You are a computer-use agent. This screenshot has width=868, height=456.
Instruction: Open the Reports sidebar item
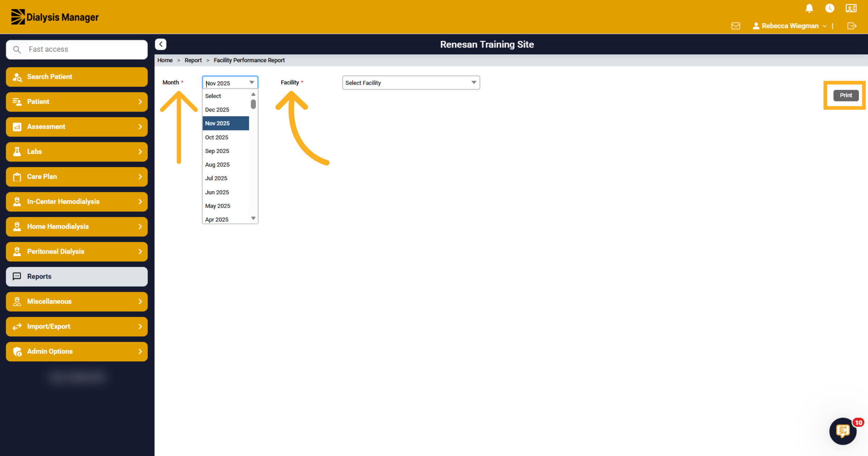pyautogui.click(x=77, y=276)
